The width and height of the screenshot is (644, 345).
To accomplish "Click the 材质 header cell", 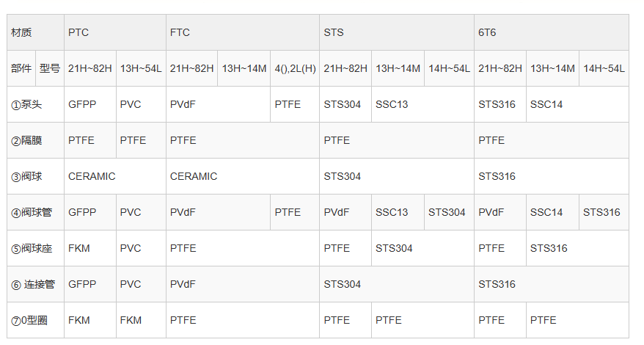I will pos(35,32).
